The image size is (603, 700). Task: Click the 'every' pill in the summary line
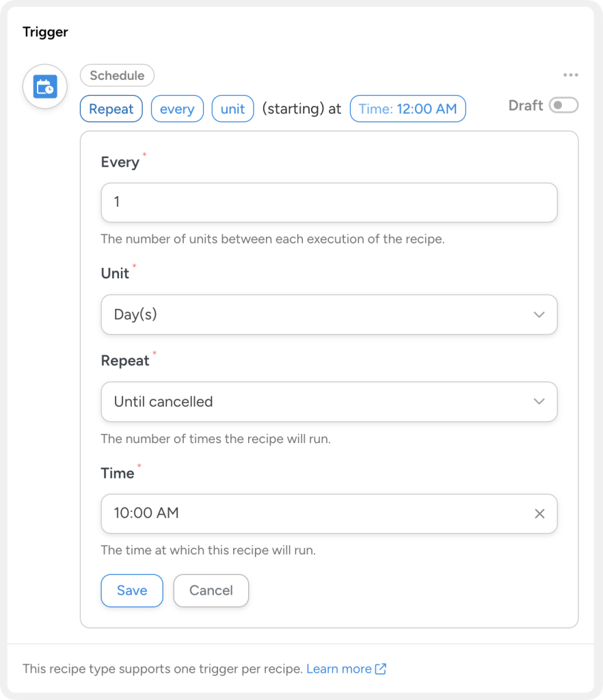click(177, 109)
